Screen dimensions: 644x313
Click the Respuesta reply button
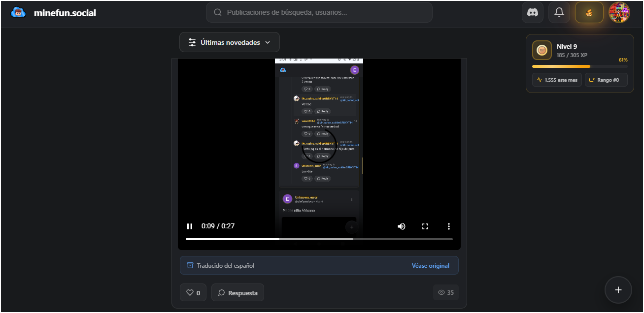tap(237, 292)
